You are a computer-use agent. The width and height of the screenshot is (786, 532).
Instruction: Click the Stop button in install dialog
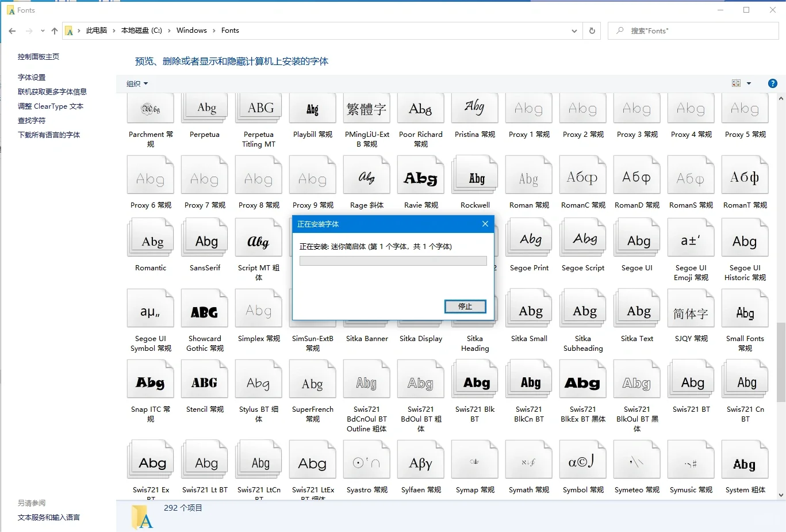[x=465, y=307]
